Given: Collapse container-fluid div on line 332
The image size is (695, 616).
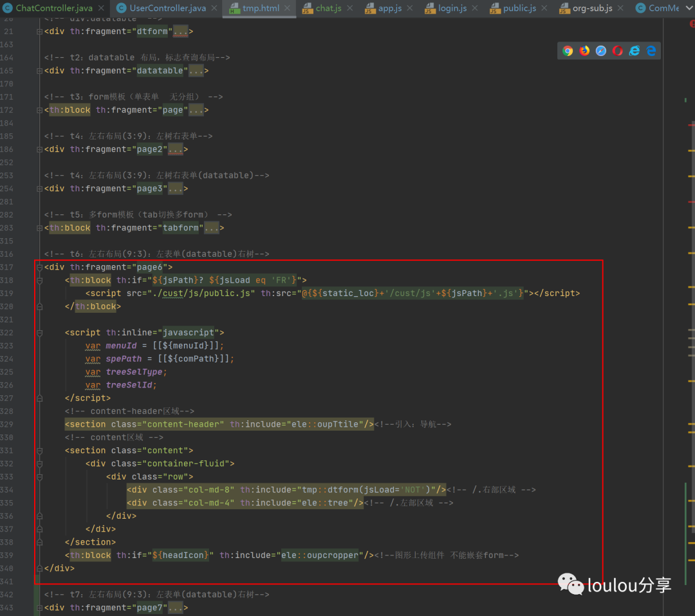Looking at the screenshot, I should (39, 464).
